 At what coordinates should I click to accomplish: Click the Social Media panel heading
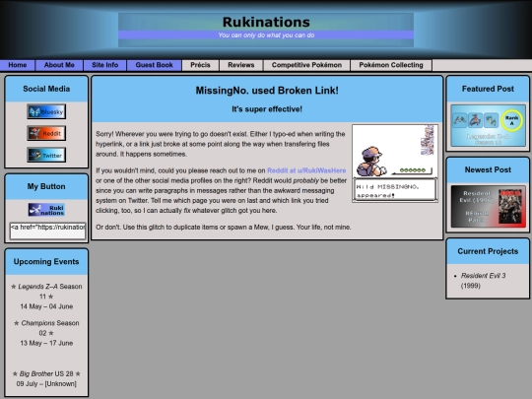(x=46, y=89)
